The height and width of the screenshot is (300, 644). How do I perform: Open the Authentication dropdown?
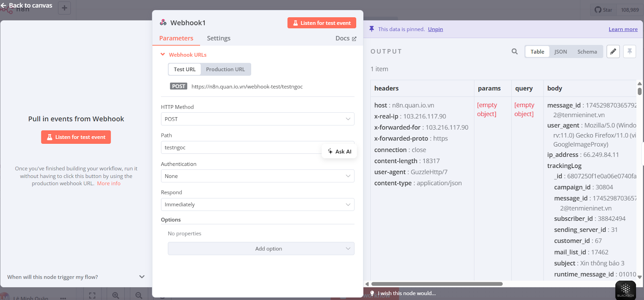click(x=258, y=176)
